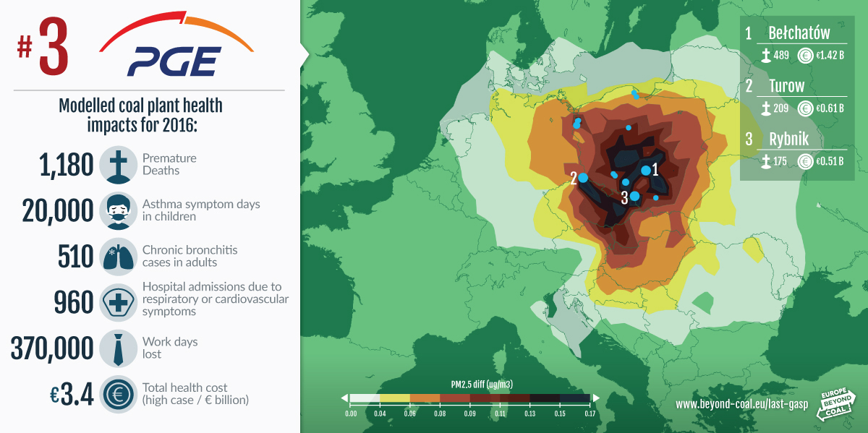Viewport: 868px width, 433px height.
Task: Click the chronic bronchitis lungs icon
Action: pyautogui.click(x=118, y=256)
